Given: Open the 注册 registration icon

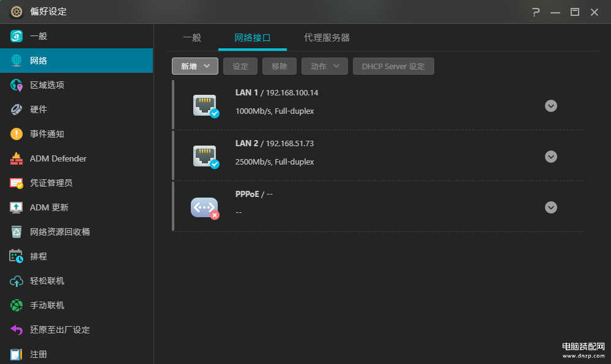Looking at the screenshot, I should 17,354.
